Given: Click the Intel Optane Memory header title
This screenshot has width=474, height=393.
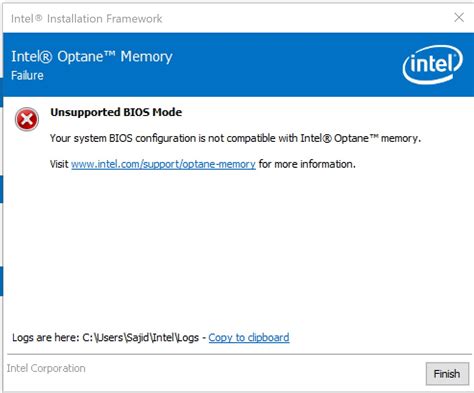Looking at the screenshot, I should pos(92,56).
